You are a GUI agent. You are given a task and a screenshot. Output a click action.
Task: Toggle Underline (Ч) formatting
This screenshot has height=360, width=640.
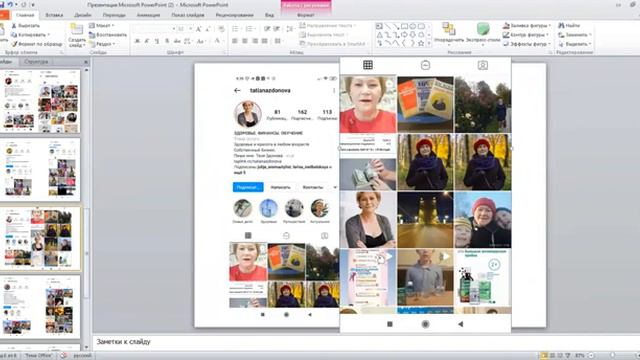click(x=157, y=41)
